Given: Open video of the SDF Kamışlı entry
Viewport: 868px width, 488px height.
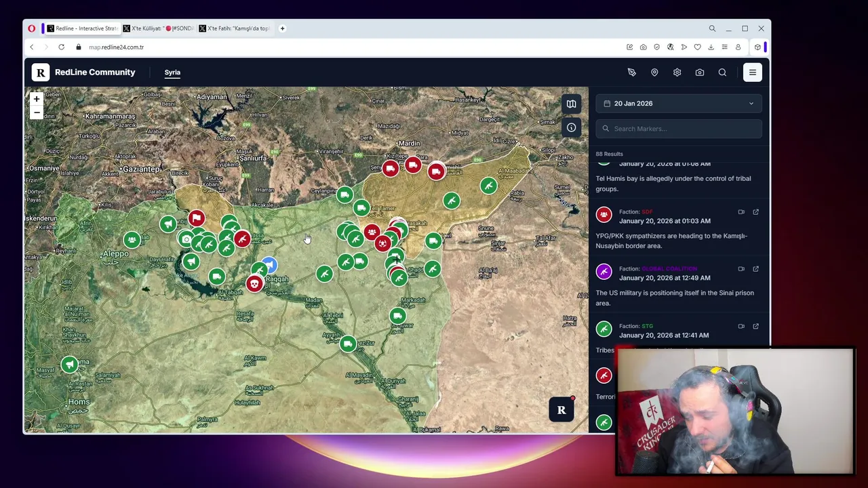Looking at the screenshot, I should coord(741,212).
